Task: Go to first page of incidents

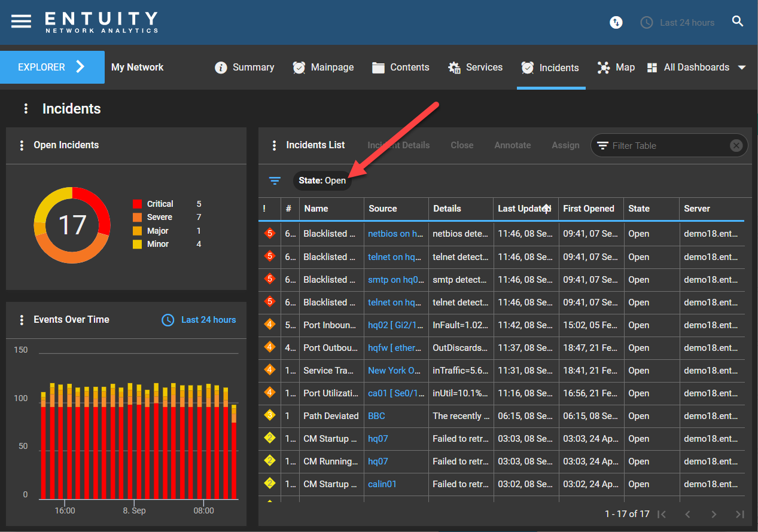Action: pyautogui.click(x=662, y=514)
